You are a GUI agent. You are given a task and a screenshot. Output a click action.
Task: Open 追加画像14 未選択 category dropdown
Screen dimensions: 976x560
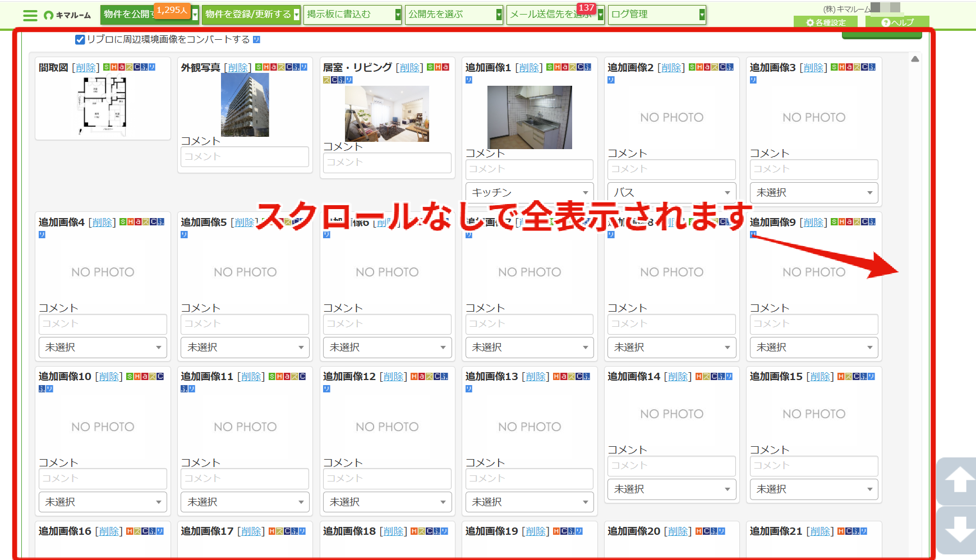click(671, 489)
